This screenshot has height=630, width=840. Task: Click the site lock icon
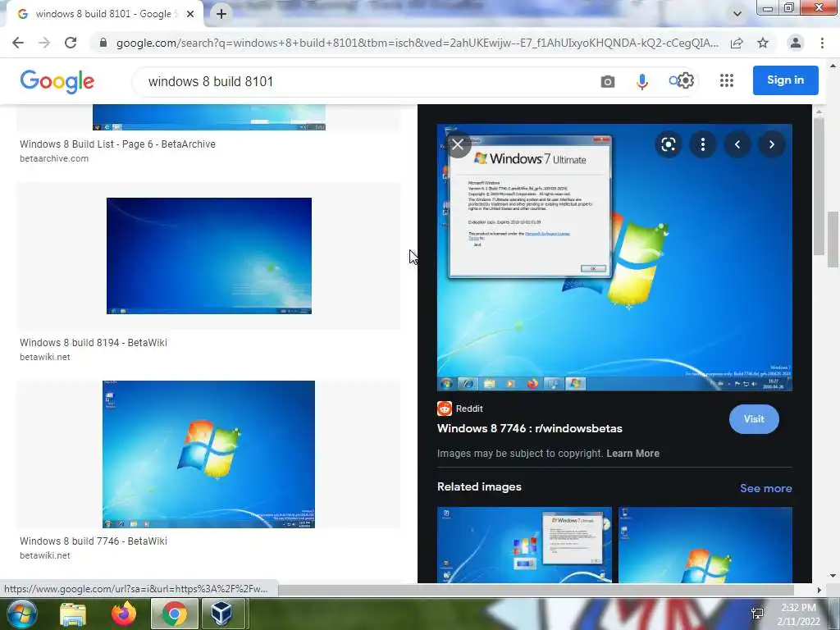(103, 43)
